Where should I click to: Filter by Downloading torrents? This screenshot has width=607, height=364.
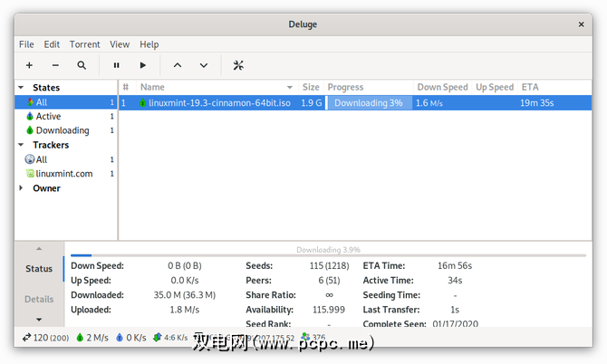point(66,130)
